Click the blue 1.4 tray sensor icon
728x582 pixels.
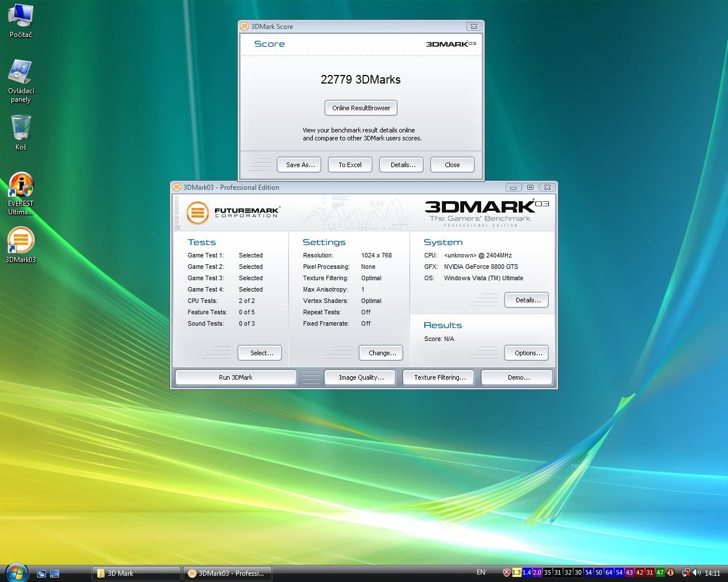(527, 572)
